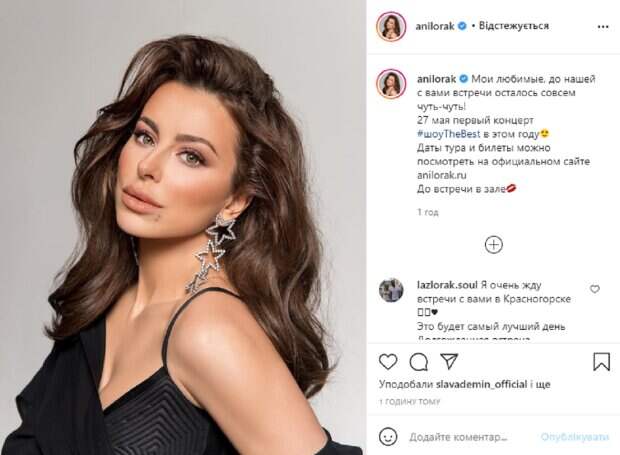Click the anilorak avatar beside the caption
Image resolution: width=620 pixels, height=455 pixels.
391,83
